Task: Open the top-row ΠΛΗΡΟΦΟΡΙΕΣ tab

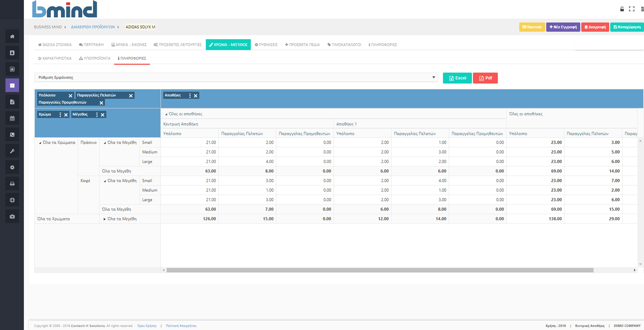Action: (x=383, y=45)
